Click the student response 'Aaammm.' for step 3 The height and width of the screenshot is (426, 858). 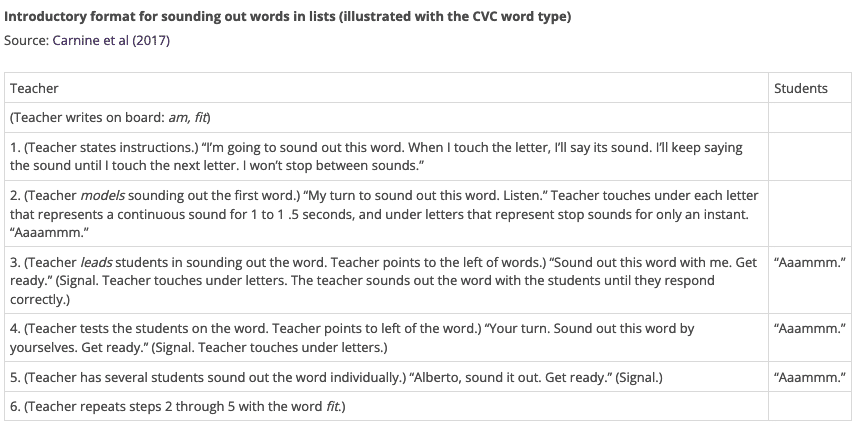click(811, 264)
